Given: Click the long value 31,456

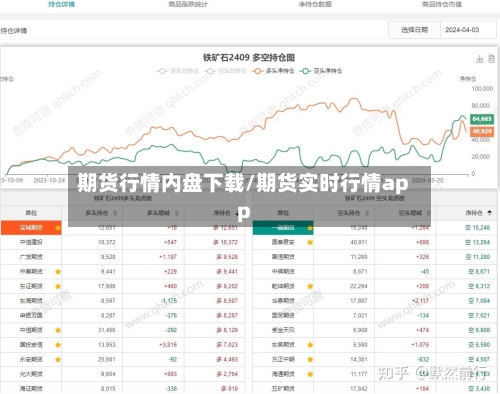Looking at the screenshot, I should [x=107, y=330].
